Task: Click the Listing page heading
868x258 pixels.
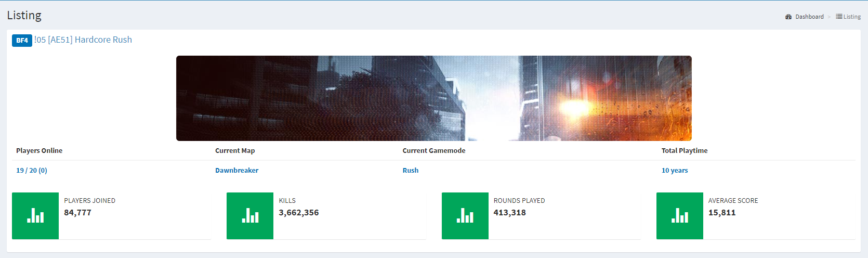Action: [24, 15]
